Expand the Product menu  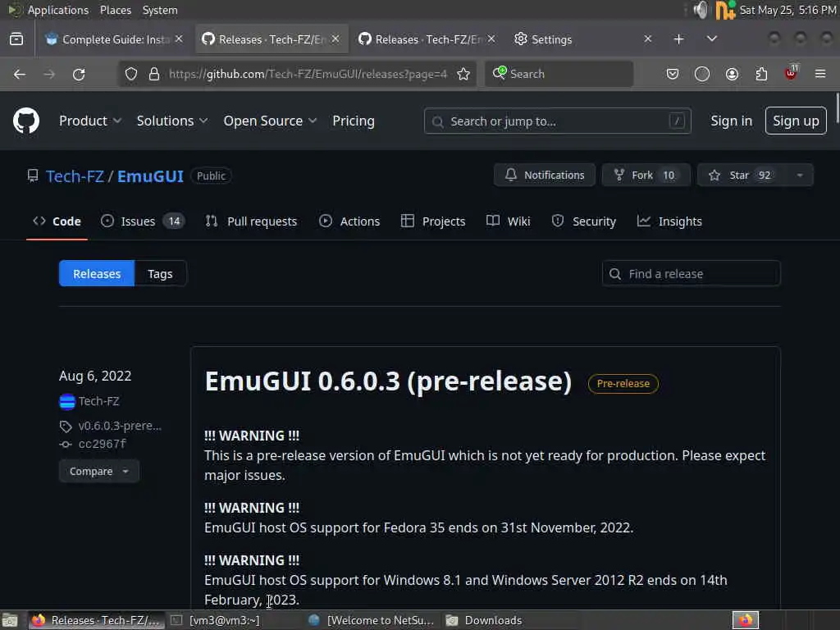coord(90,121)
